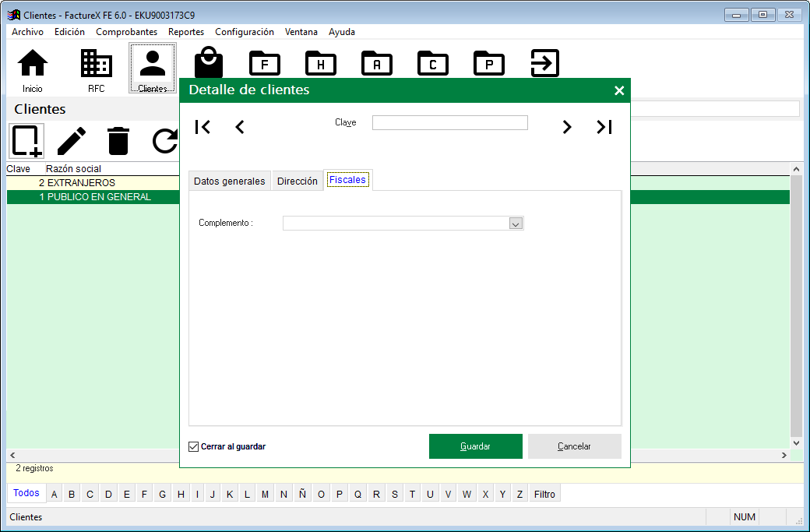Go to the Inicio home icon
Viewport: 810px width, 532px height.
[32, 69]
